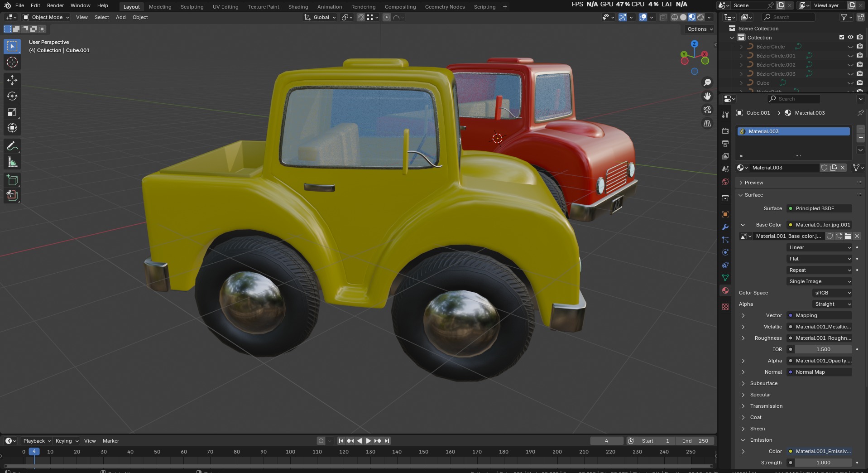
Task: Expand the Subsurface section
Action: [x=763, y=383]
